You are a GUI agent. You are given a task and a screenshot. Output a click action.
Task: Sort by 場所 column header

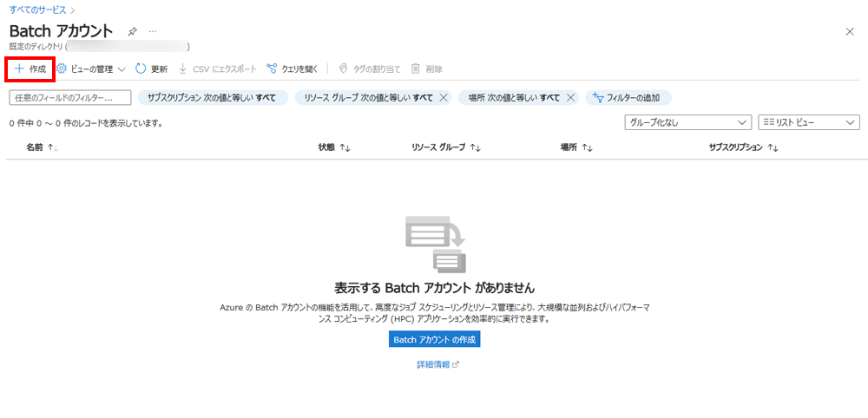(577, 147)
